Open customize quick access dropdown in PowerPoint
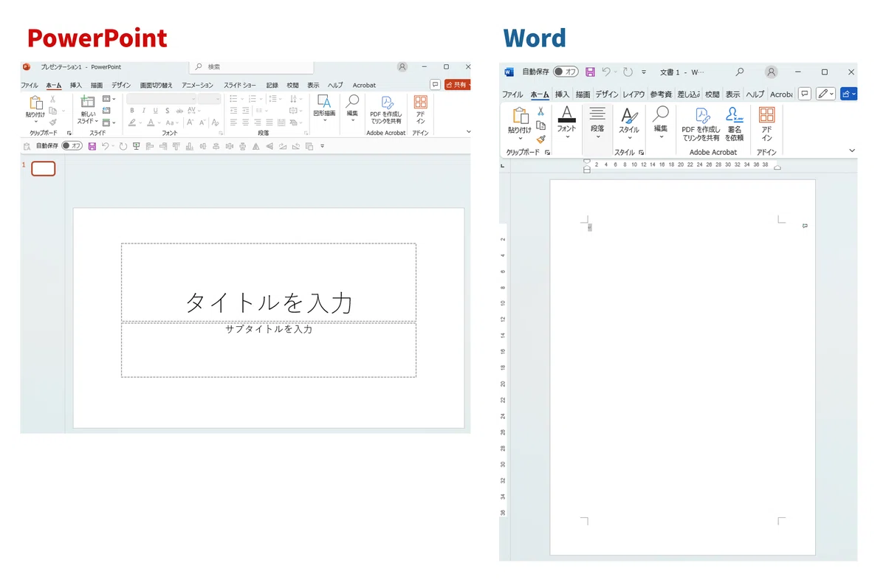886x588 pixels. pyautogui.click(x=322, y=146)
